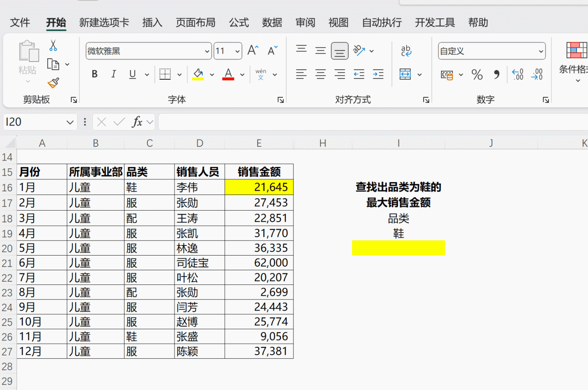Switch to the 公式 tab
Screen dimensions: 588x390
pos(239,22)
